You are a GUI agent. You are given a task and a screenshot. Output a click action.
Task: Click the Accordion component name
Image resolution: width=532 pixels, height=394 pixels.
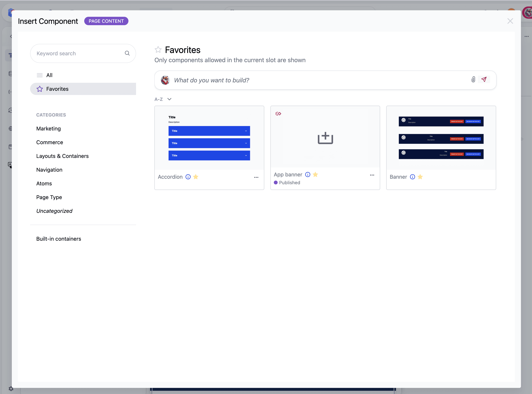click(x=170, y=177)
